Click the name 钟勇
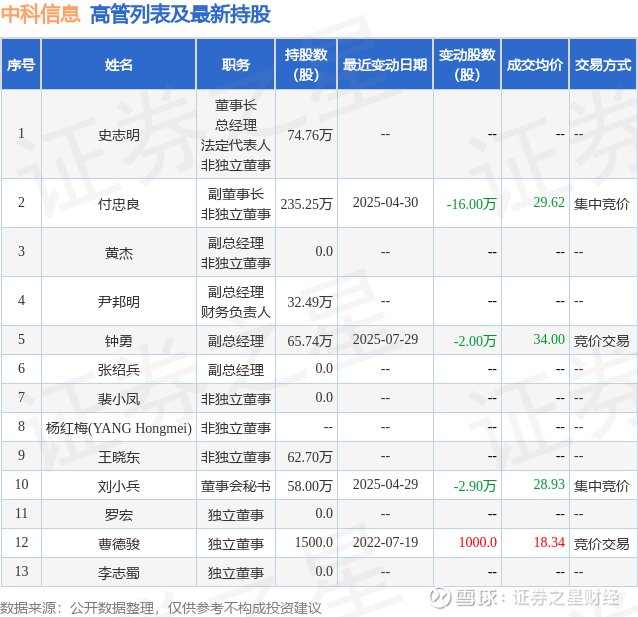 pyautogui.click(x=118, y=340)
